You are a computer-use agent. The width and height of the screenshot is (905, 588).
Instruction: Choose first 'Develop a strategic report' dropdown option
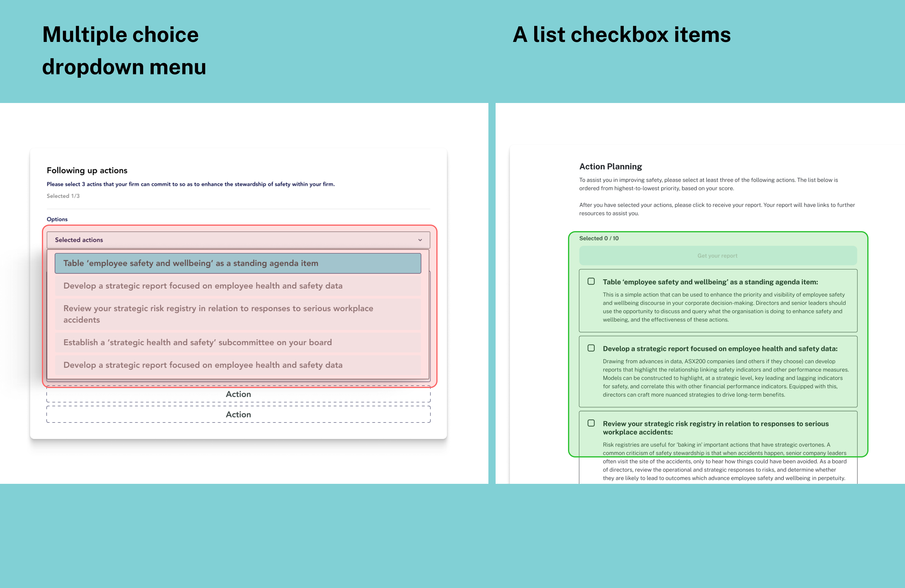click(x=238, y=286)
